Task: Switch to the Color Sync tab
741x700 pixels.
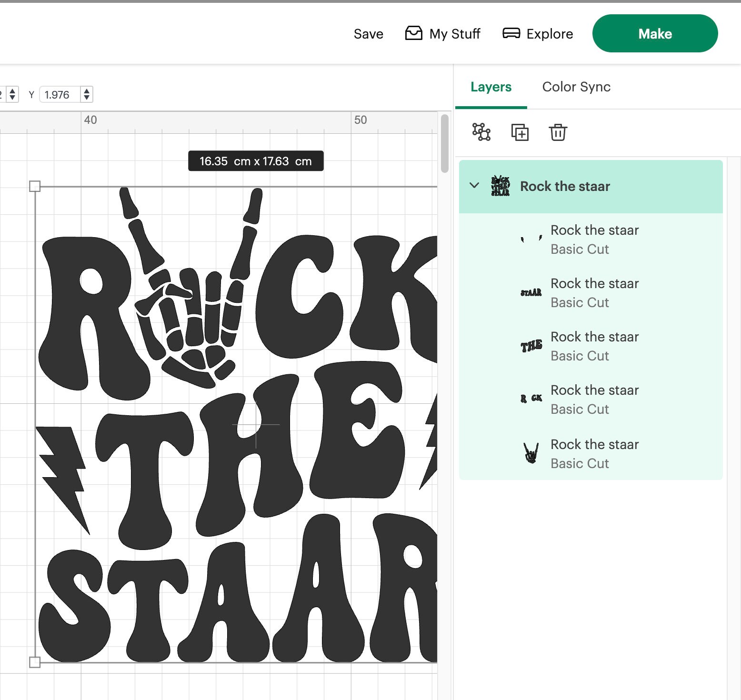Action: tap(576, 87)
